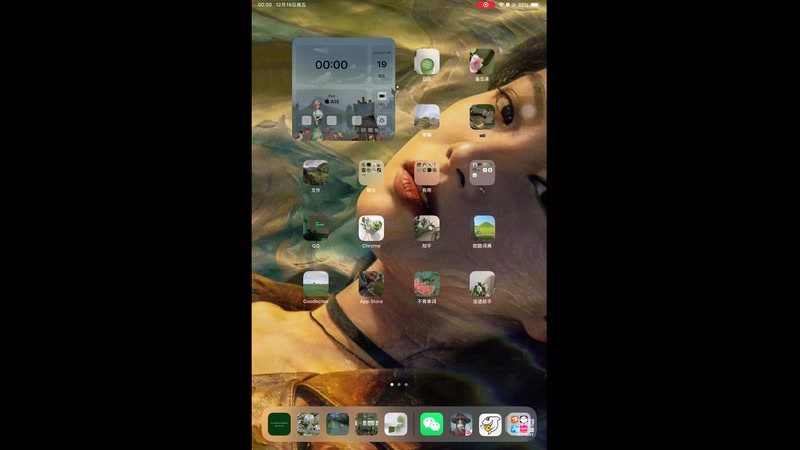Open the green river path icon in dock
800x450 pixels.
[x=337, y=424]
